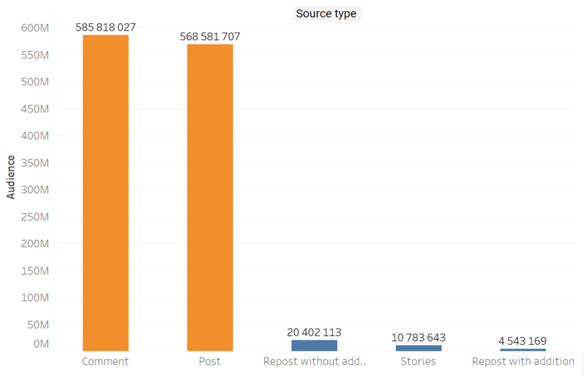Click the 300M axis tick label
Screen dimensions: 588x380
pyautogui.click(x=35, y=190)
